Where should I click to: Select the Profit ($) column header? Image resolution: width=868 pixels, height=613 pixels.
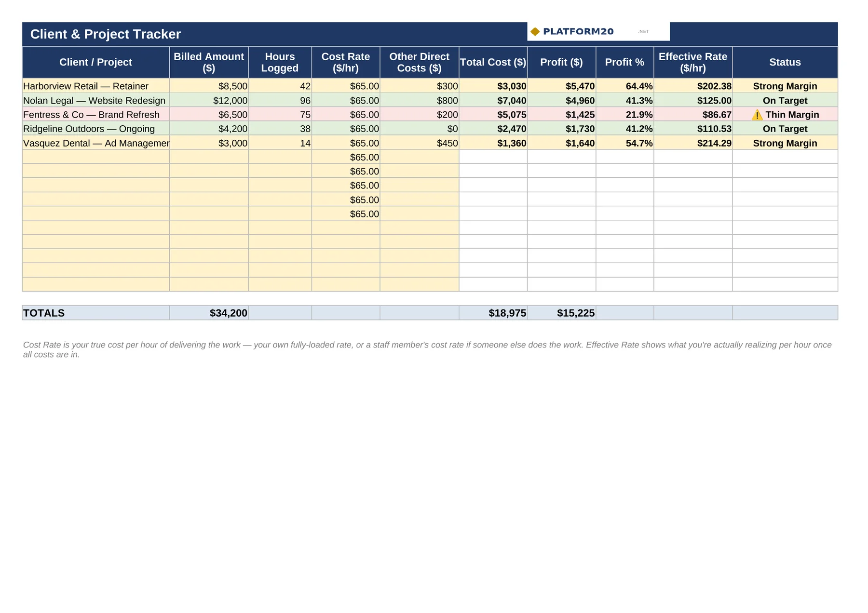pyautogui.click(x=561, y=62)
